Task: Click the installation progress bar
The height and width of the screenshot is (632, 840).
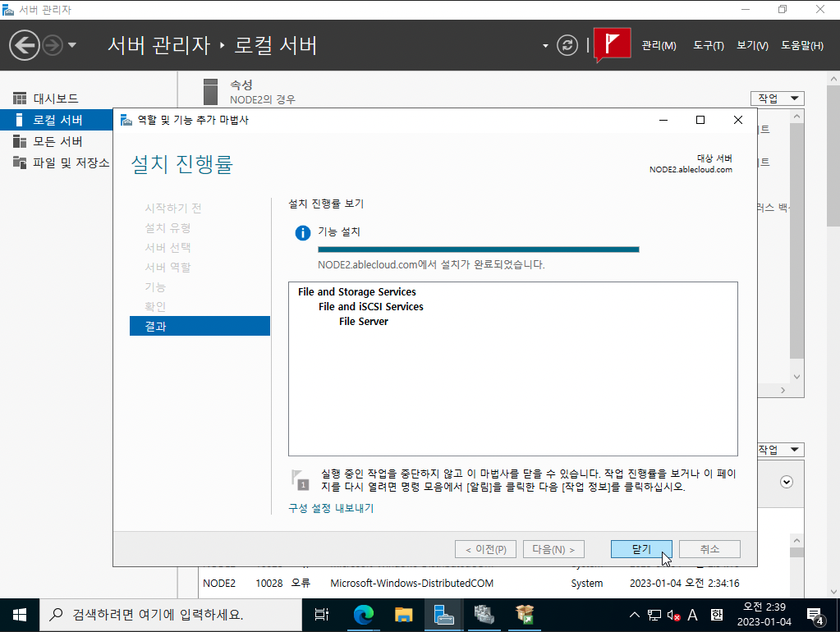Action: (479, 250)
